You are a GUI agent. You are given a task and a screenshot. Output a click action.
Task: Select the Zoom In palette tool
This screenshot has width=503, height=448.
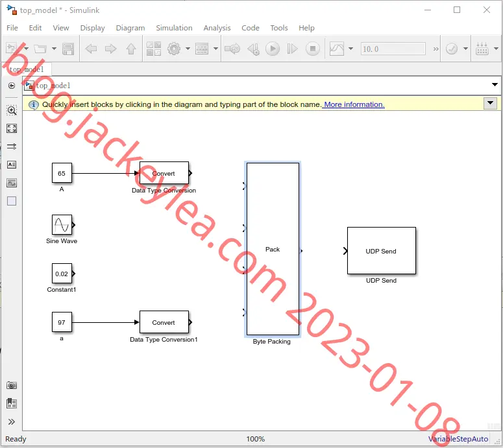pos(12,111)
